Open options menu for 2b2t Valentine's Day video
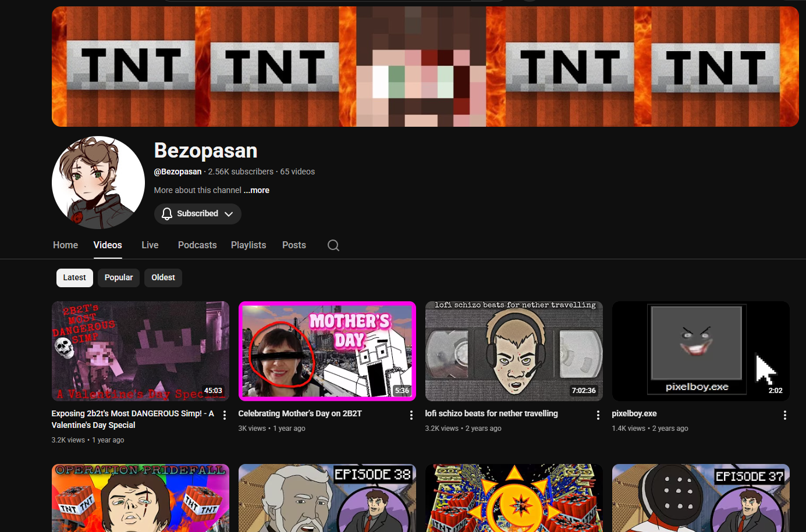This screenshot has width=806, height=532. coord(225,415)
